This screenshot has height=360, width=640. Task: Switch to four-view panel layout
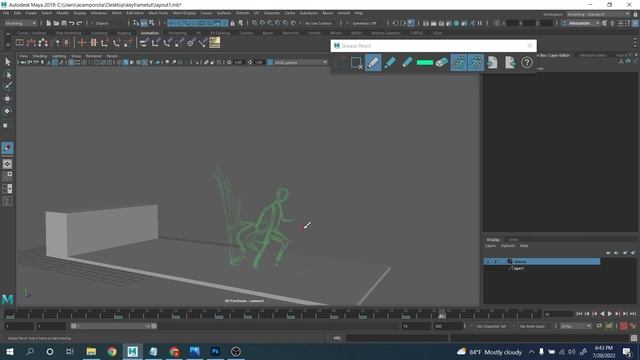point(7,176)
